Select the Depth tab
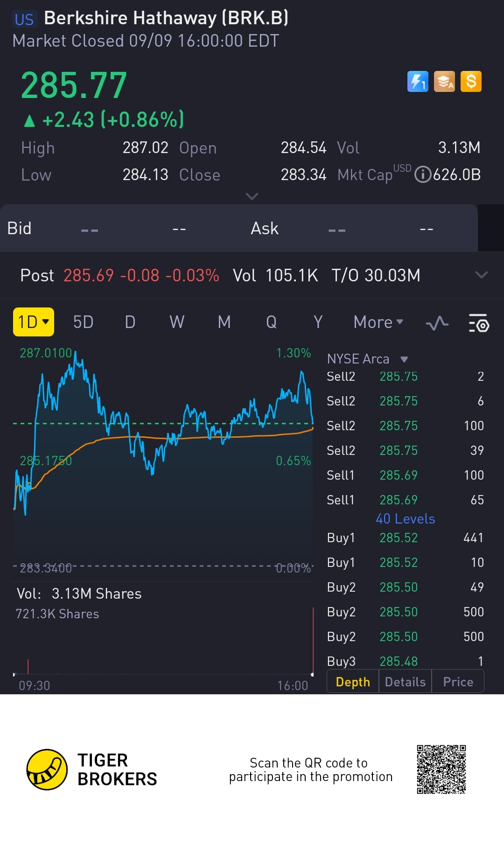This screenshot has width=504, height=845. pos(353,682)
